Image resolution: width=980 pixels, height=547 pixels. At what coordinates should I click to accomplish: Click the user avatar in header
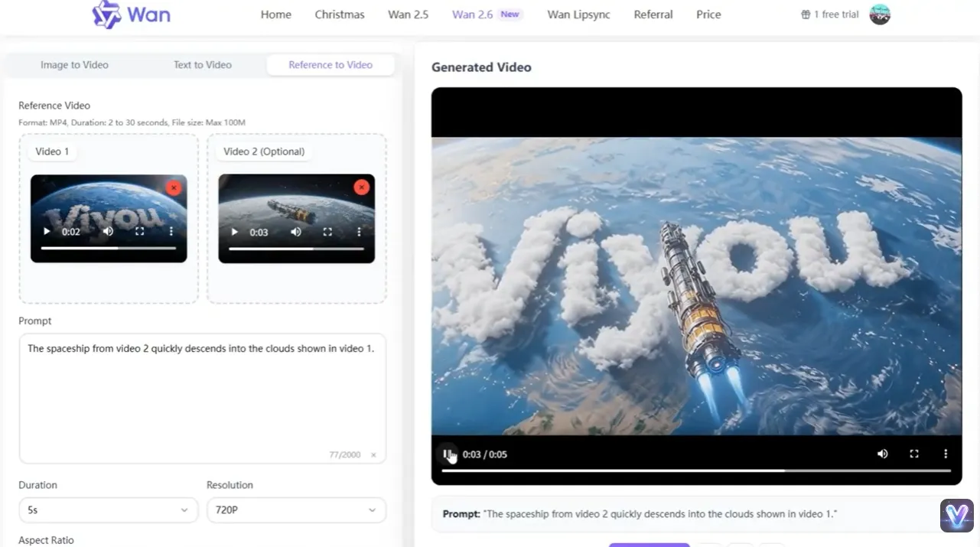click(880, 15)
